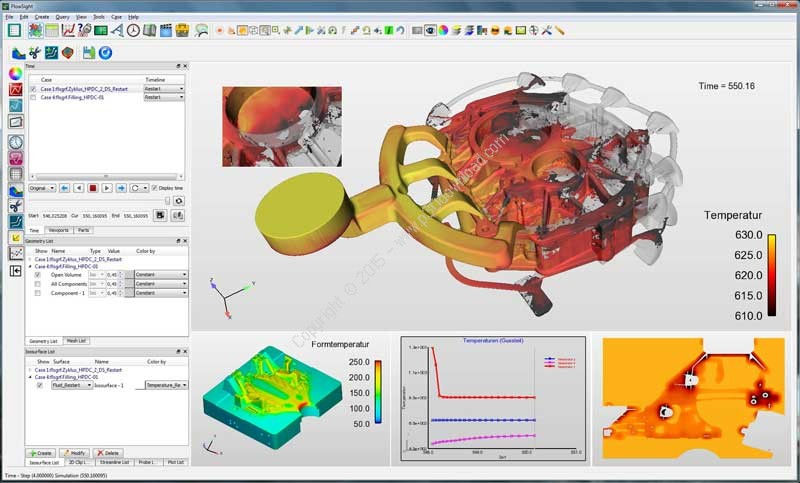Click the clock icon in left sidebar
The image size is (800, 483).
click(x=16, y=141)
